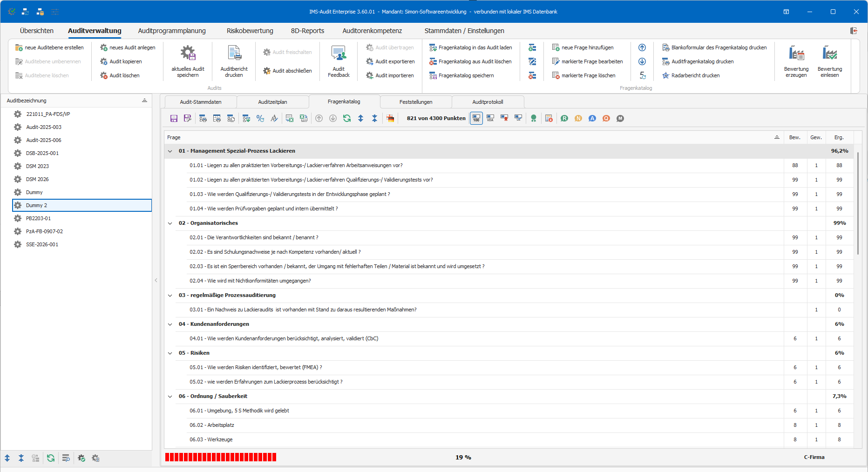Screen dimensions: 868x472
Task: Click Audit exportieren
Action: click(390, 61)
